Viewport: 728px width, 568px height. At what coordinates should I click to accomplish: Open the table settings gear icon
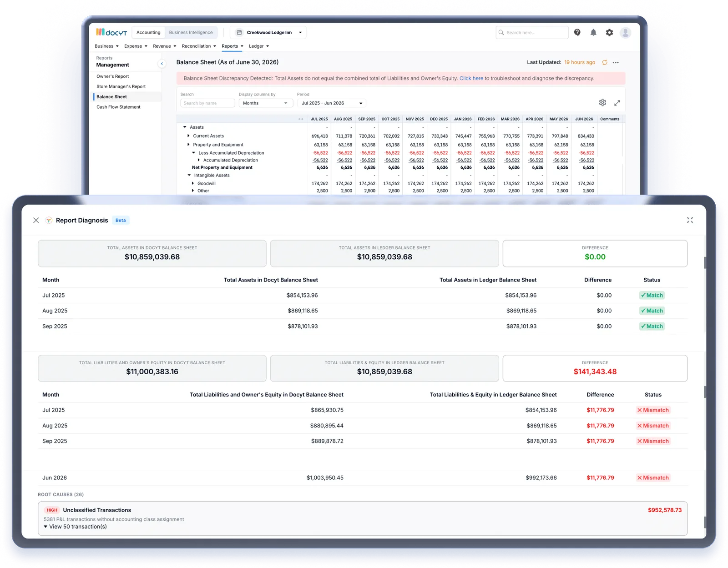(x=602, y=103)
